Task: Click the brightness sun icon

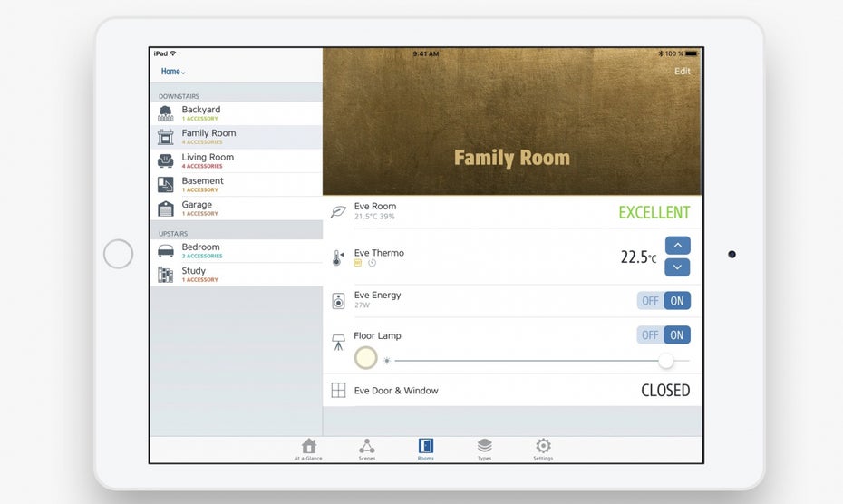Action: tap(386, 361)
